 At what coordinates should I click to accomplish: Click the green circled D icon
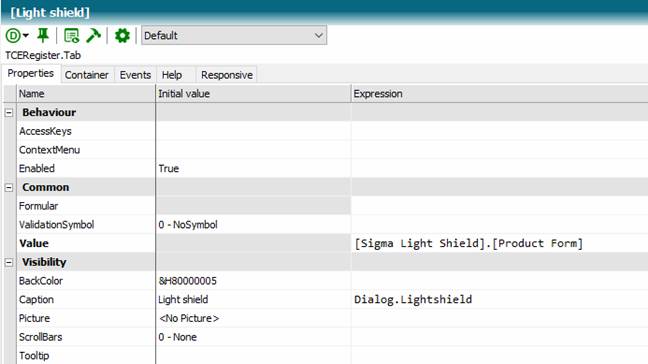click(13, 36)
